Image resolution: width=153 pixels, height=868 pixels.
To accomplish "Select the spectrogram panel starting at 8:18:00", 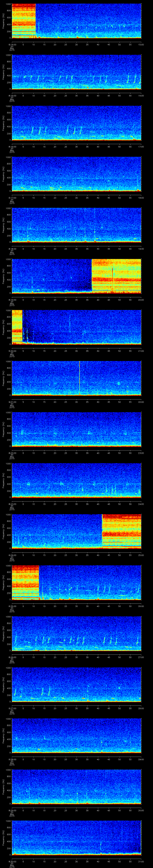I will click(77, 225).
